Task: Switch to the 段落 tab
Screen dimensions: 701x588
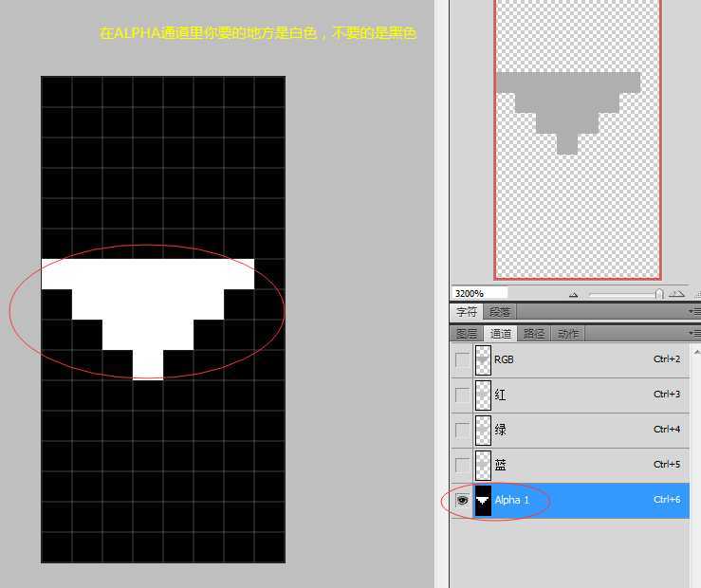Action: coord(499,311)
